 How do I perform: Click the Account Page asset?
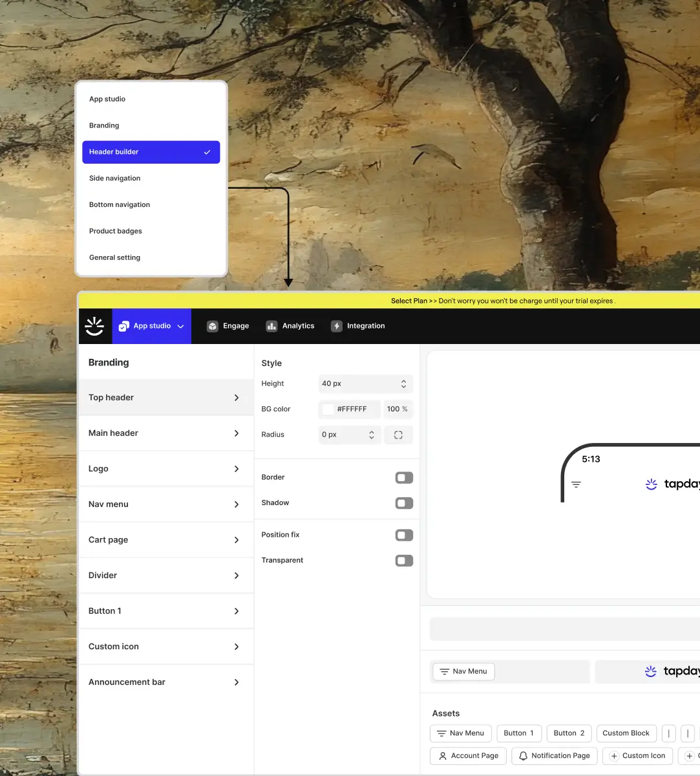pyautogui.click(x=468, y=756)
